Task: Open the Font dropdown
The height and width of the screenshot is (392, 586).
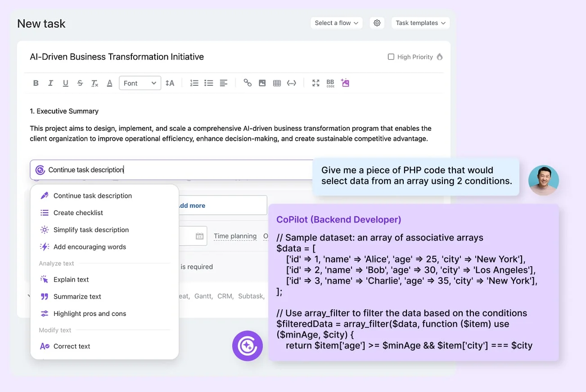Action: 140,83
